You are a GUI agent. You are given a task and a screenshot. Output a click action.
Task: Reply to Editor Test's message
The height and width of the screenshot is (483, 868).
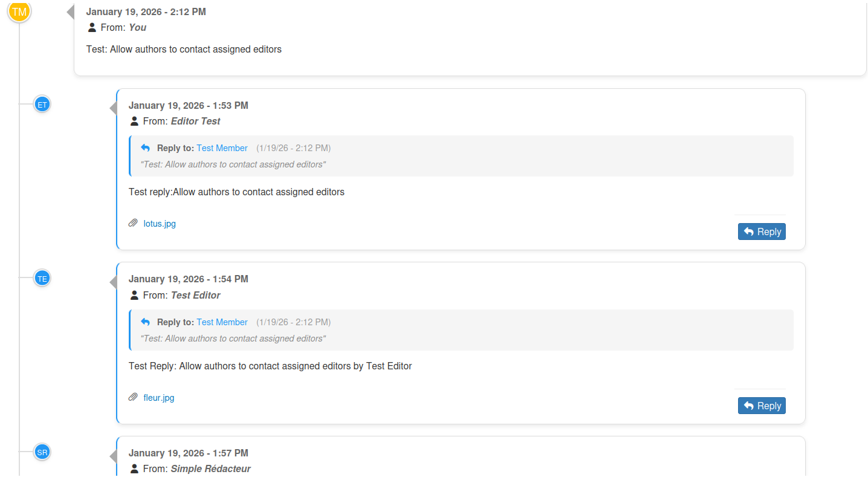(x=762, y=232)
